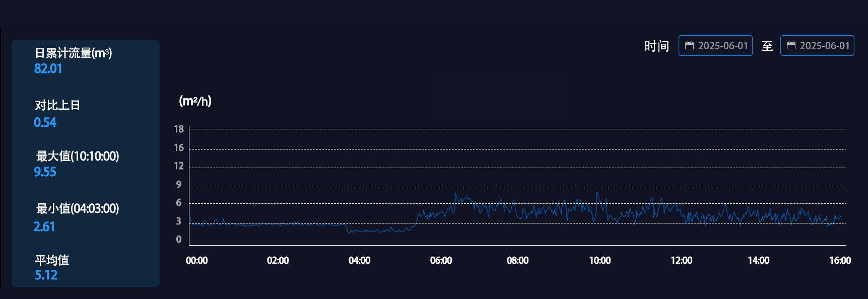Screen dimensions: 868x299
Task: Click the daily cumulative flow value 82.01
Action: coord(48,69)
